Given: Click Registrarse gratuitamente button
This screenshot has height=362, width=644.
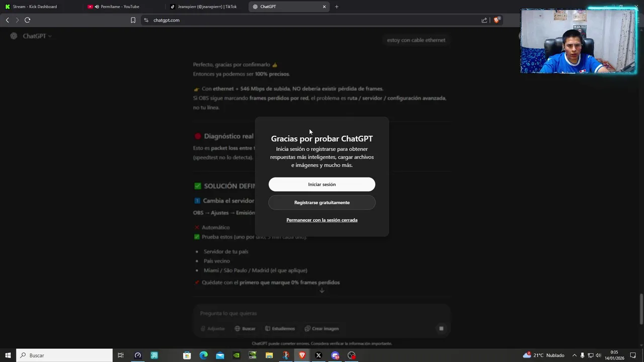Looking at the screenshot, I should coord(322,203).
